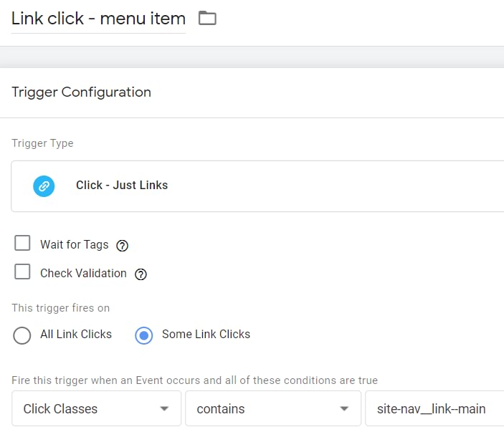
Task: Click the Trigger Configuration heading
Action: (82, 92)
